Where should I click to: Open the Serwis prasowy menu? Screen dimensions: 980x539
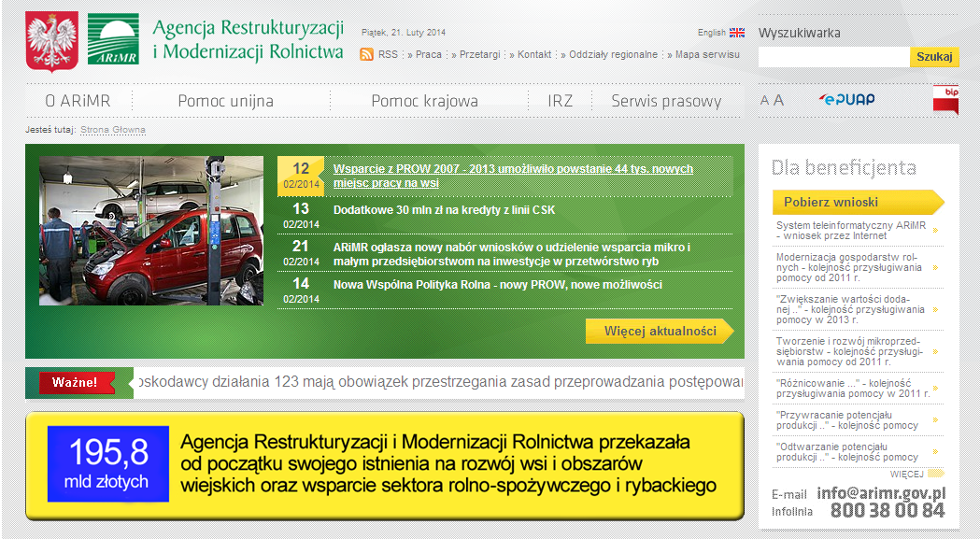(x=666, y=101)
